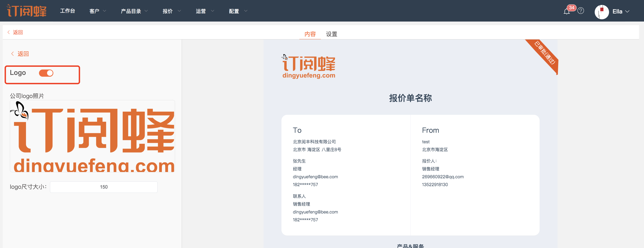This screenshot has width=644, height=248.
Task: Click the top back arrow chevron
Action: [x=9, y=32]
